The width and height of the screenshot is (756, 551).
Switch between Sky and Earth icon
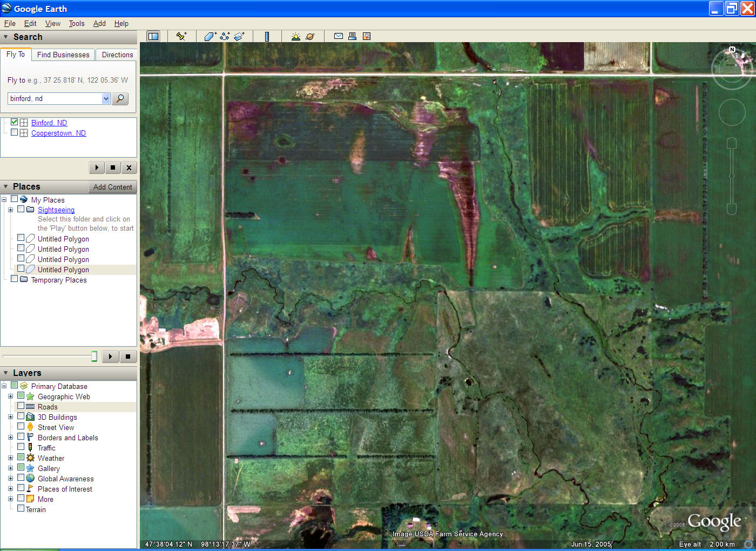click(x=310, y=36)
